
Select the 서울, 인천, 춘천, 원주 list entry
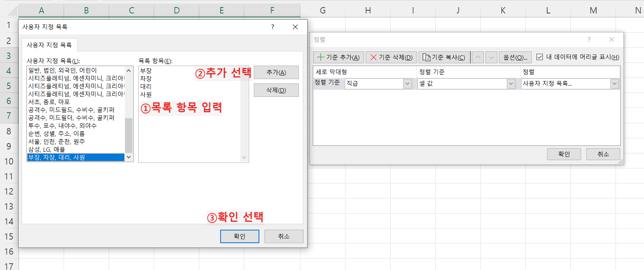click(x=76, y=142)
